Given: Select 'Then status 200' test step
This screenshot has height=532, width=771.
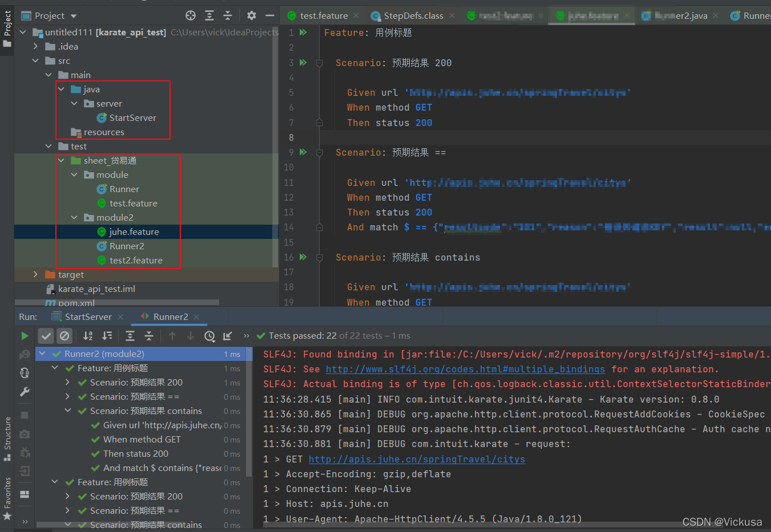Looking at the screenshot, I should point(135,453).
